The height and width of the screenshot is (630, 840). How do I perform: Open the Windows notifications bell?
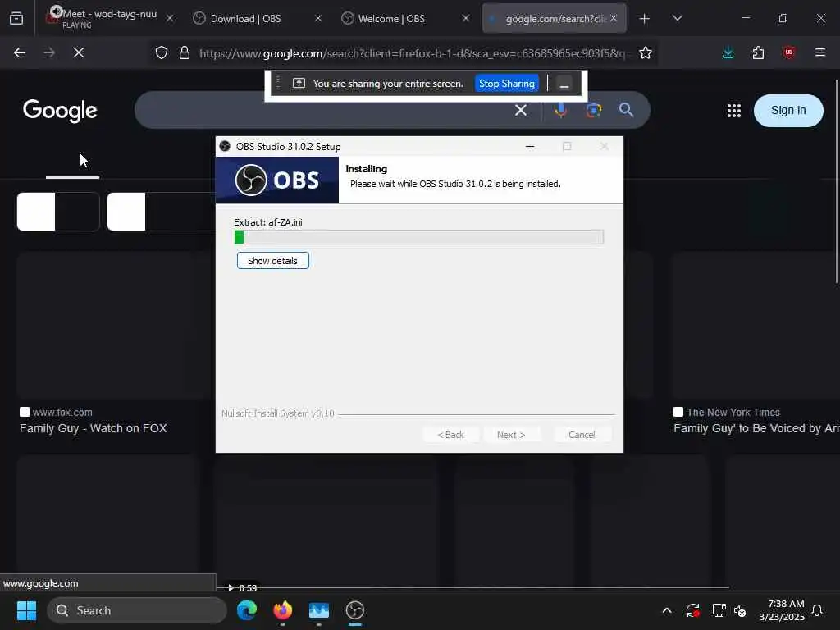[x=818, y=610]
